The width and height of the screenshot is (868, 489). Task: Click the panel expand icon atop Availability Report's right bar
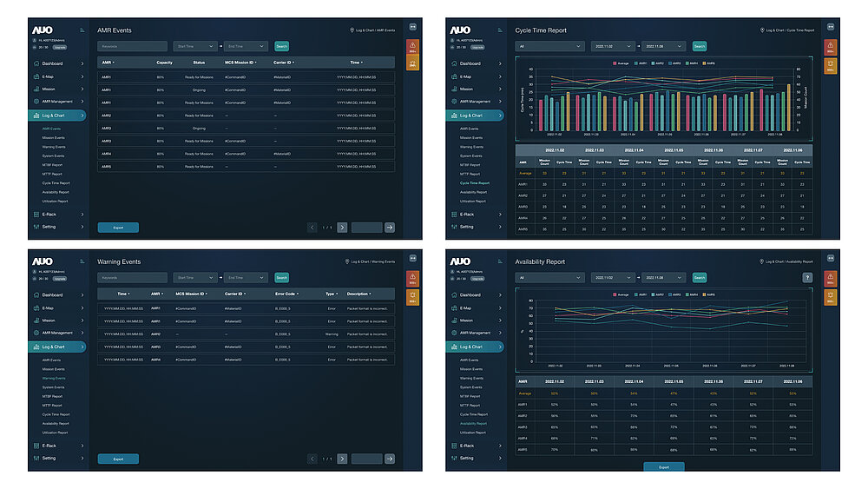[x=831, y=258]
